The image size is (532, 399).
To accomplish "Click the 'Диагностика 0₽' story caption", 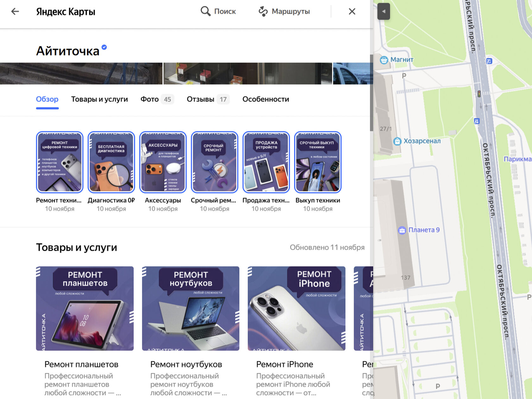I will click(111, 200).
